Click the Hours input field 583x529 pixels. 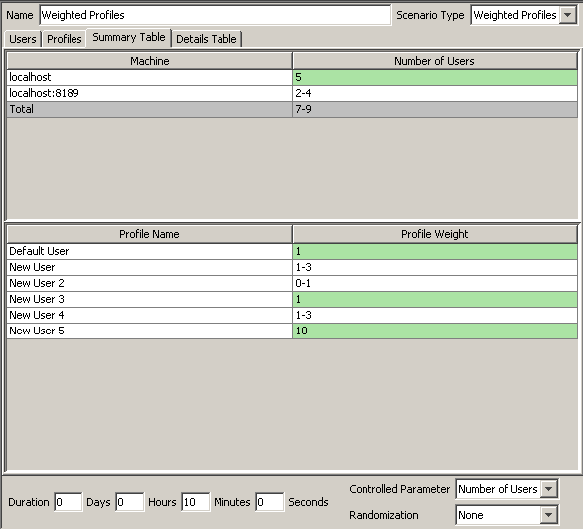pos(129,502)
